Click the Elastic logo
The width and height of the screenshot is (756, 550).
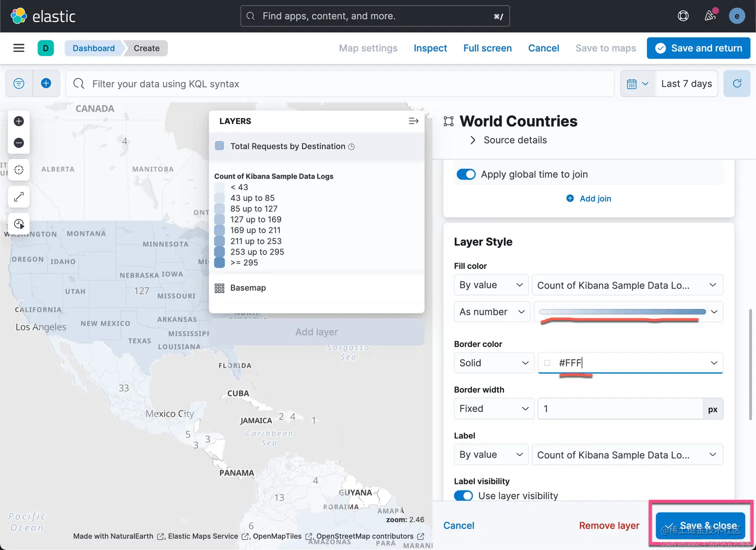click(43, 16)
